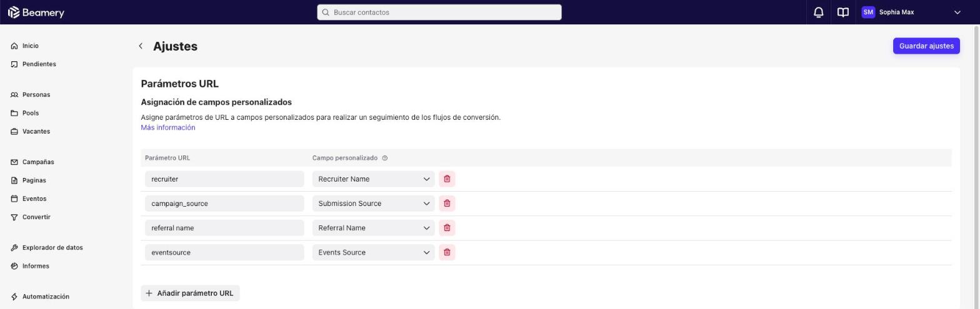Delete the campaign_source parameter row
Image resolution: width=980 pixels, height=309 pixels.
click(447, 204)
